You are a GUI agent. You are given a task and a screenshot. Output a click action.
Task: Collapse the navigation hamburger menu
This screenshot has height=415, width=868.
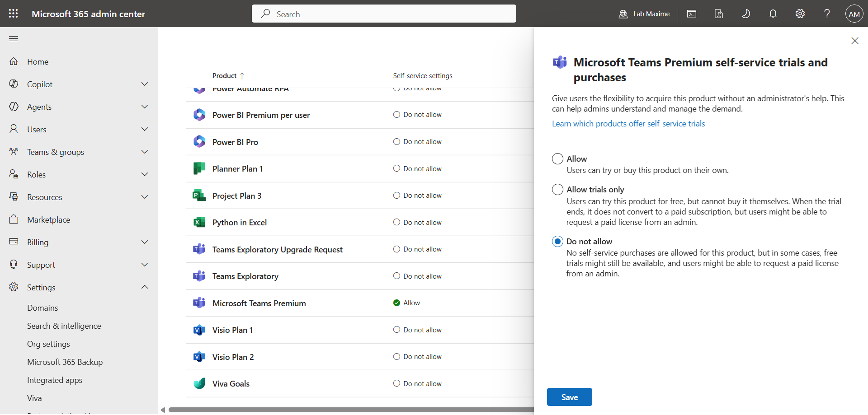(14, 39)
